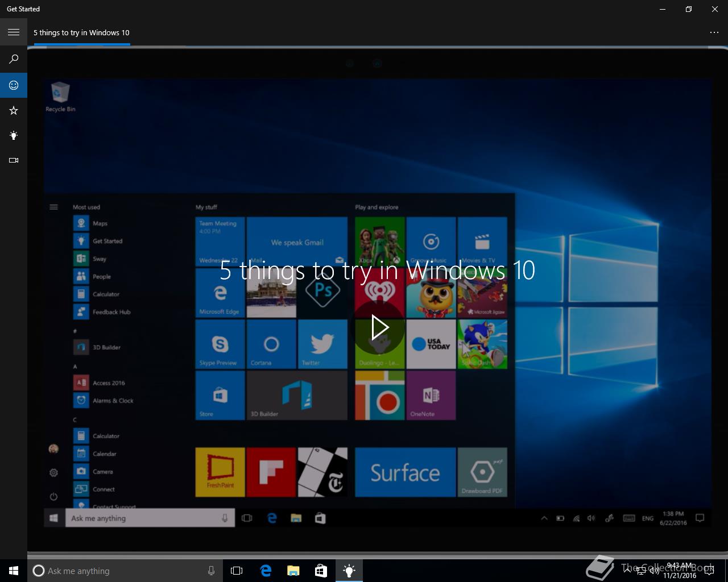
Task: Open the Search icon in sidebar
Action: (x=14, y=59)
